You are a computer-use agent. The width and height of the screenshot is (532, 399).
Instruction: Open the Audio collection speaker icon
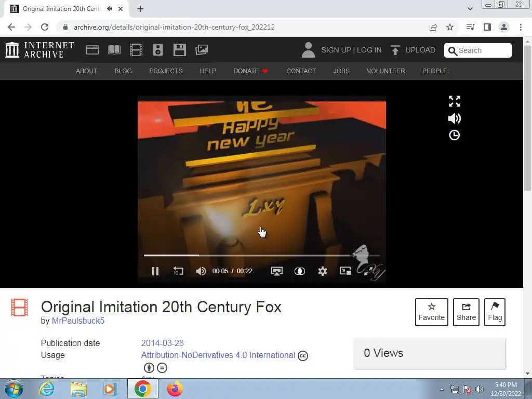[158, 50]
